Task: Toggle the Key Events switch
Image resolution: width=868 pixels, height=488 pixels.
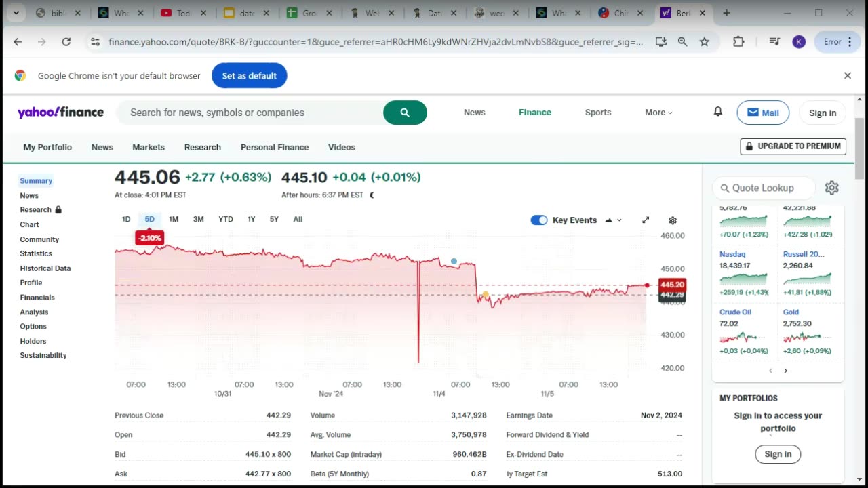Action: pos(539,220)
